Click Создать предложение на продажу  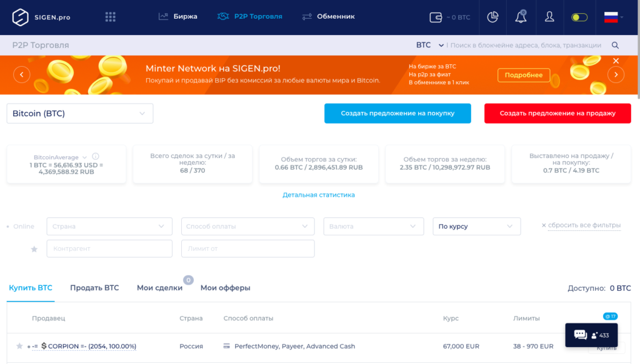(x=557, y=113)
